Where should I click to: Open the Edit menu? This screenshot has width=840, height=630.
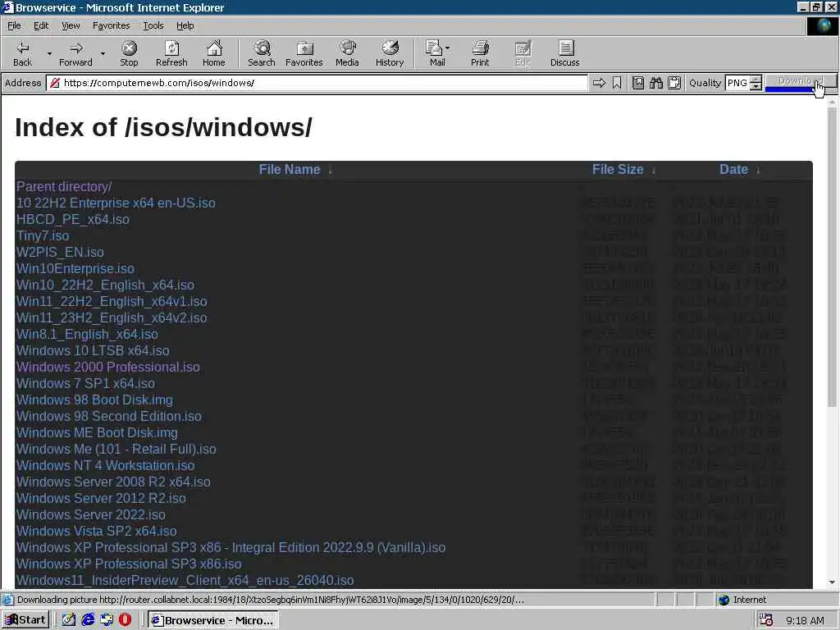(x=41, y=25)
